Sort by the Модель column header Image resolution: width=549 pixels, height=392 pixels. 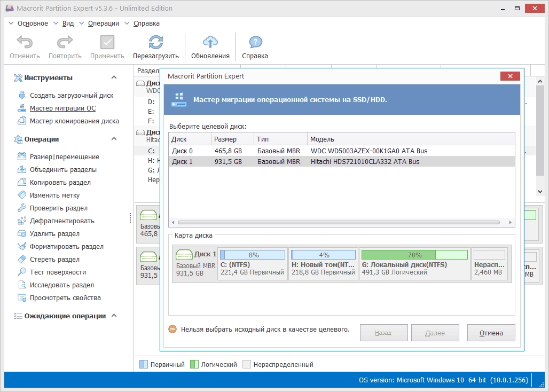(x=411, y=139)
